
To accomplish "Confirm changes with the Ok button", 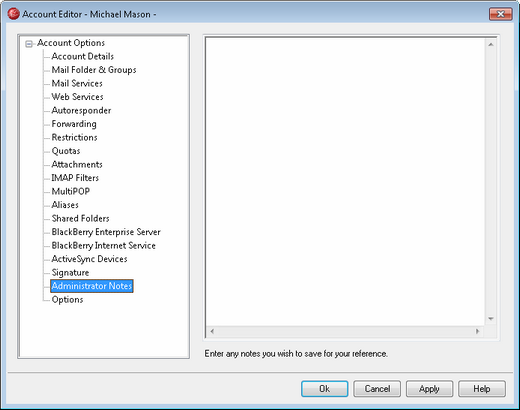I will tap(325, 389).
